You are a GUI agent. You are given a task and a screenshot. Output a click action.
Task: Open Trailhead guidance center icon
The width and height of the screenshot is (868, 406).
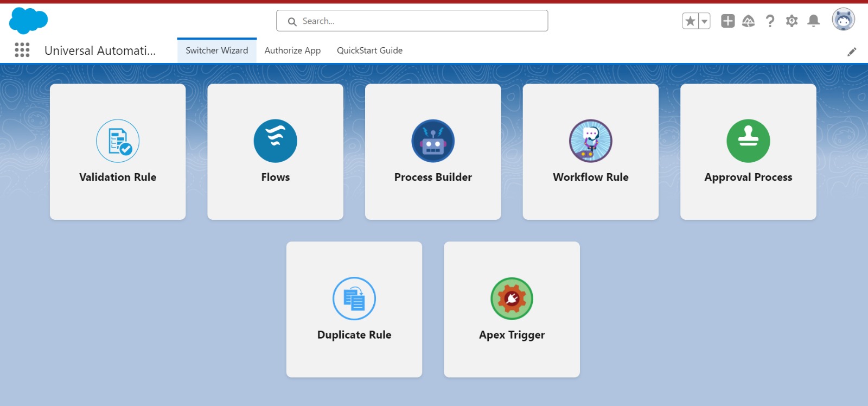point(748,21)
